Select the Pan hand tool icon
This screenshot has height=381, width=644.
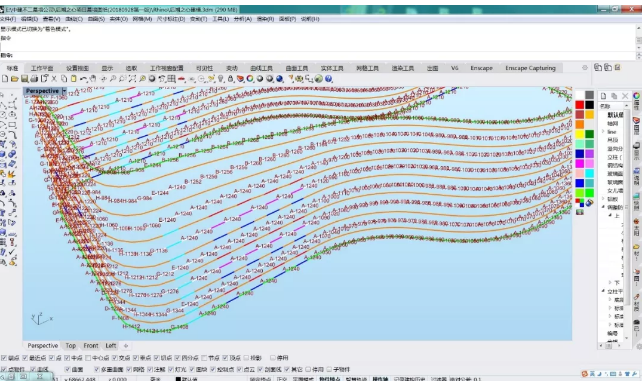click(x=93, y=78)
